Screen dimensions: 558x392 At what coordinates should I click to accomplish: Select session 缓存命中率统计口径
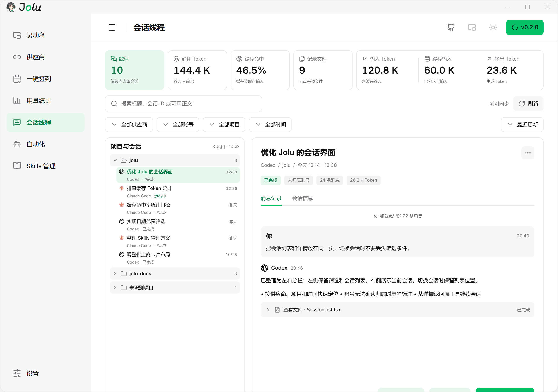point(178,208)
